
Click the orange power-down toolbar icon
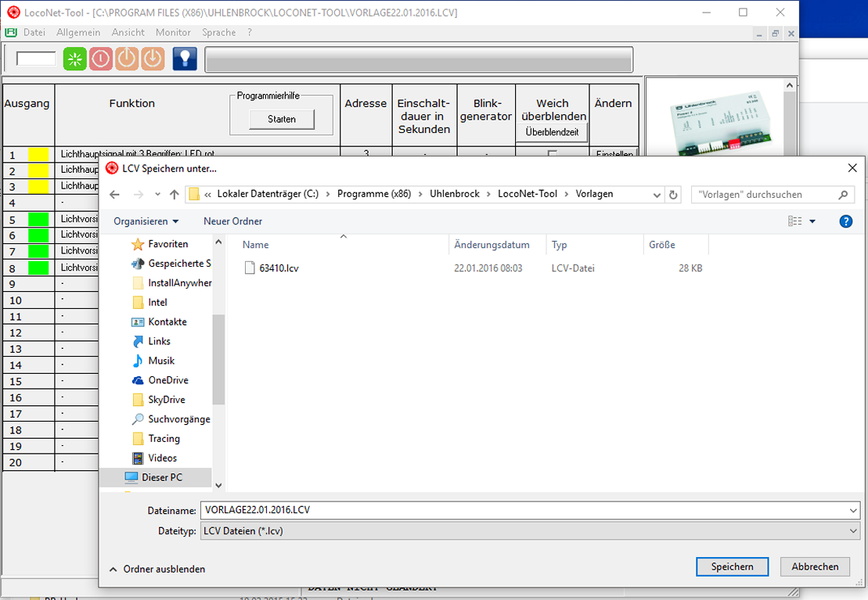[x=153, y=59]
